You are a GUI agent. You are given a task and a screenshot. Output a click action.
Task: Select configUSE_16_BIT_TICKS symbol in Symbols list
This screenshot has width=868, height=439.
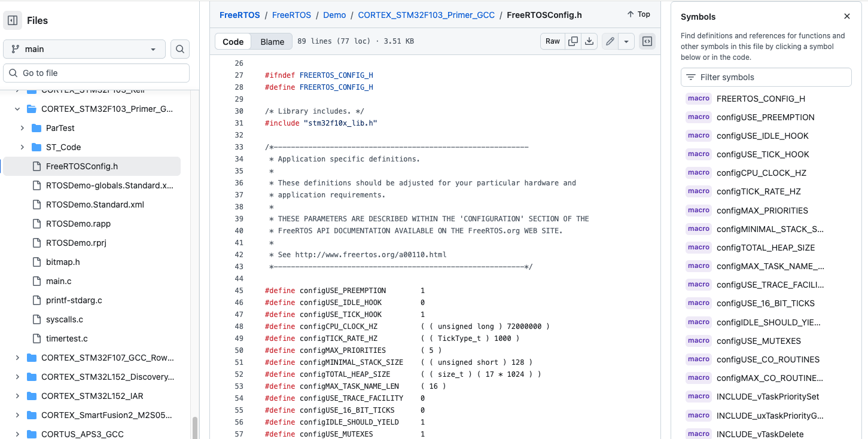point(766,303)
